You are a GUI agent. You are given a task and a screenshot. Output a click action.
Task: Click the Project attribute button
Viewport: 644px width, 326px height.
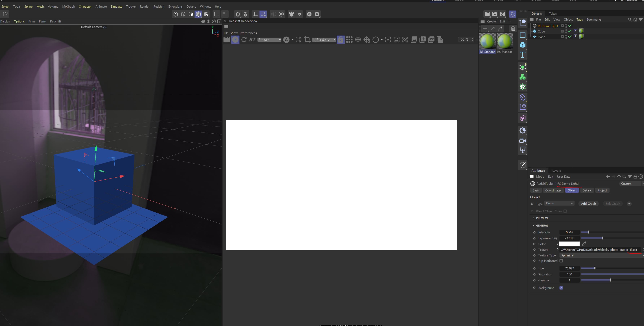[602, 190]
